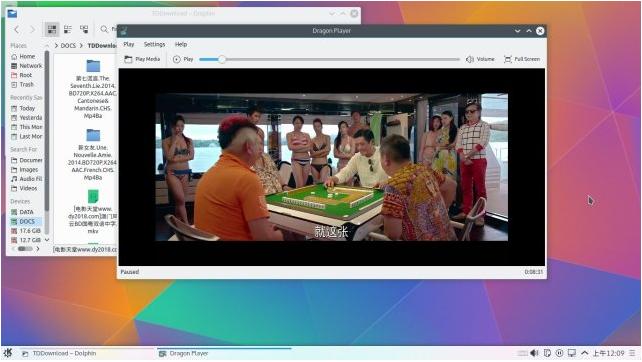Open the 12.7 GiB device in Dolphin
Viewport: 642px width, 362px height.
pos(27,240)
